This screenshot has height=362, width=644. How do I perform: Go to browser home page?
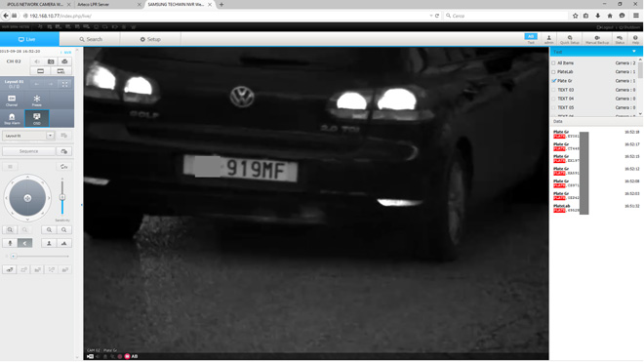tap(610, 16)
